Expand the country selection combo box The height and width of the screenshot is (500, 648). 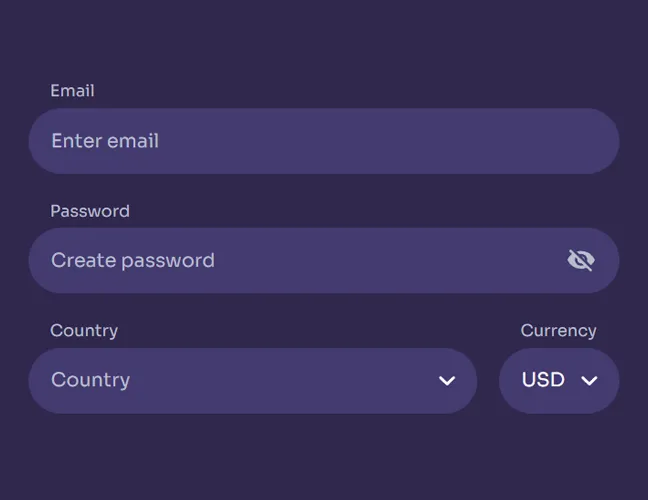(x=252, y=380)
